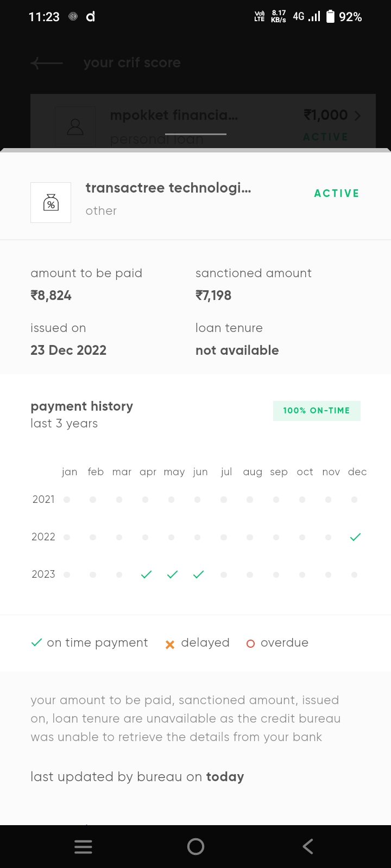This screenshot has width=391, height=868.
Task: Tap the June 2023 payment checkmark
Action: [x=198, y=575]
